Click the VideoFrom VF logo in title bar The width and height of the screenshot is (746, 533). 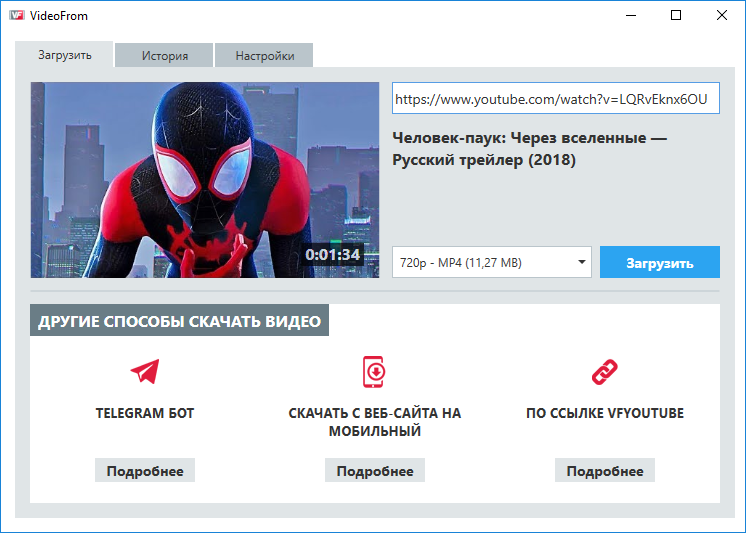(x=17, y=15)
